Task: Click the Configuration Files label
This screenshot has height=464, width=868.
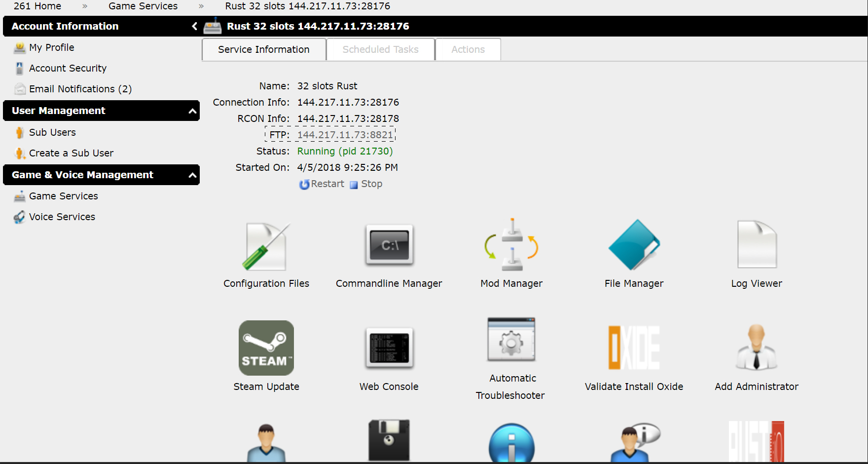Action: coord(266,283)
